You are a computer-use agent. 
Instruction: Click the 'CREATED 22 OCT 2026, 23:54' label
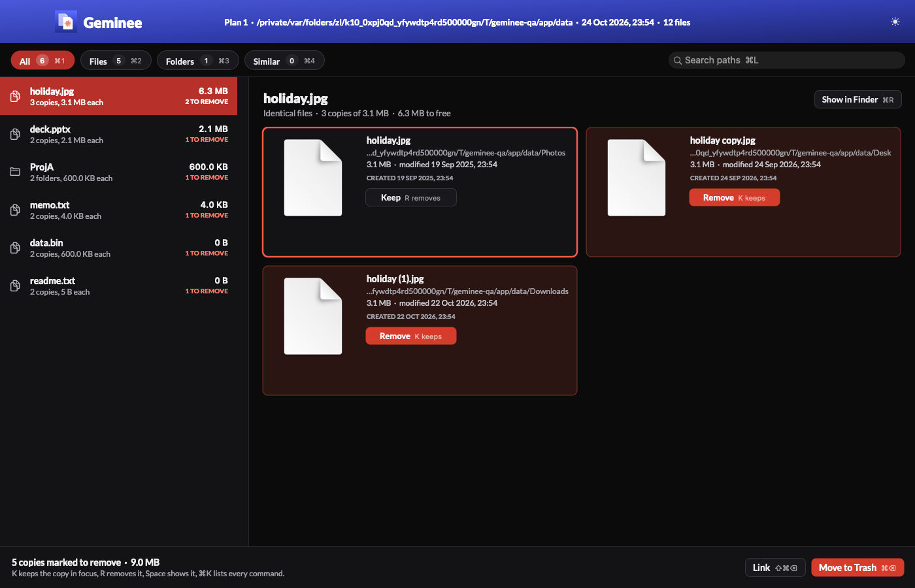(410, 316)
